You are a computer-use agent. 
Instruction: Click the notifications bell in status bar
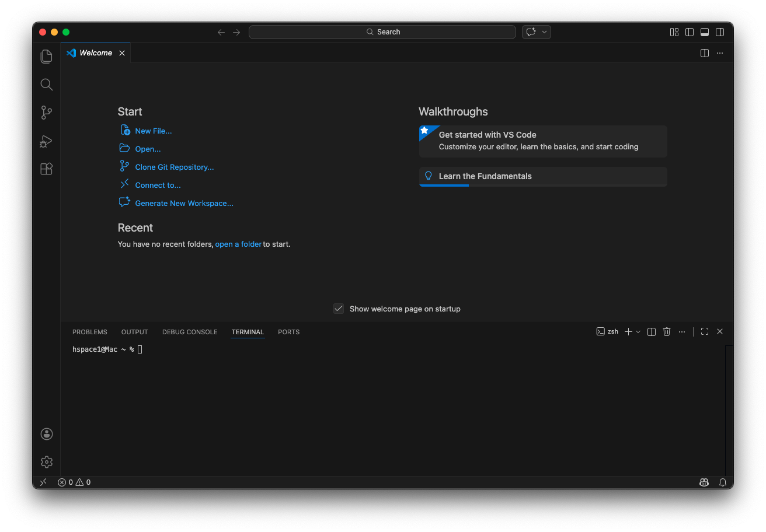723,482
